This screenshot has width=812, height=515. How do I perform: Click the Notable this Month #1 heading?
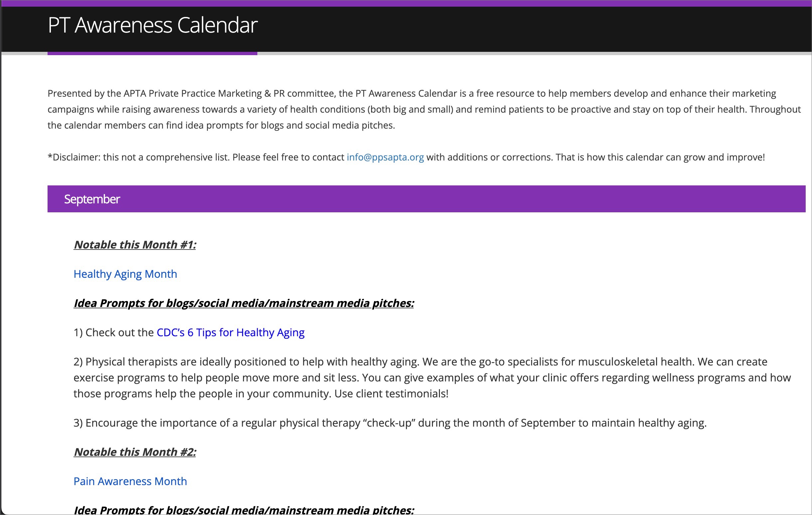(x=135, y=245)
